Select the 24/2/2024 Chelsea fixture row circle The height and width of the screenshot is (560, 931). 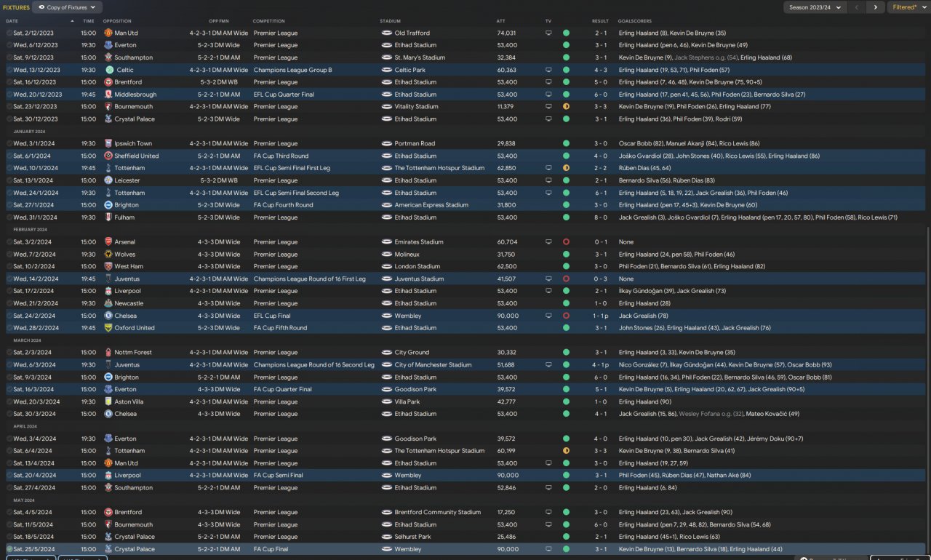coord(9,316)
